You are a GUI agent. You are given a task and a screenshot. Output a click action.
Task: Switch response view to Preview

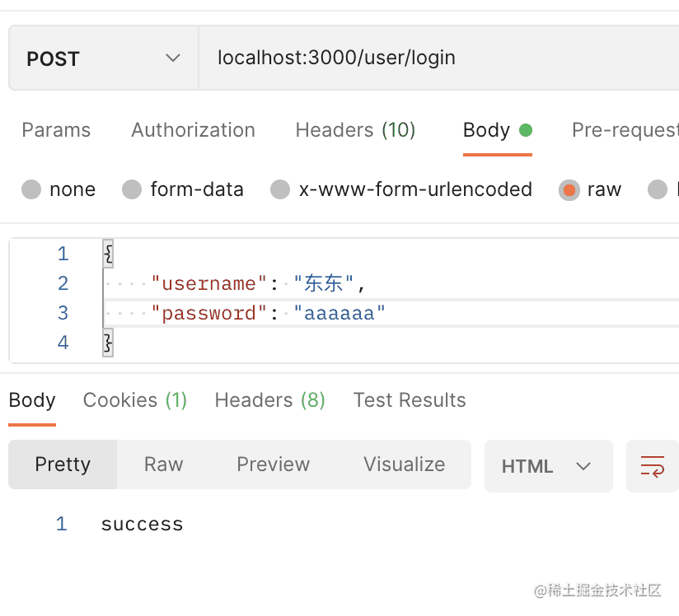pyautogui.click(x=273, y=464)
